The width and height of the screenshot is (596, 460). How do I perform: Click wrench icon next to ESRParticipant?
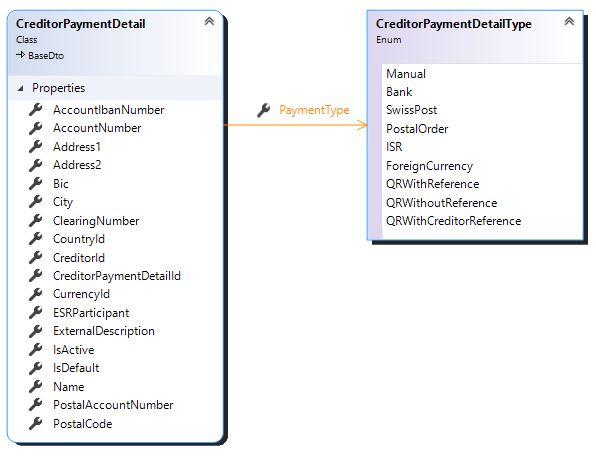point(36,312)
